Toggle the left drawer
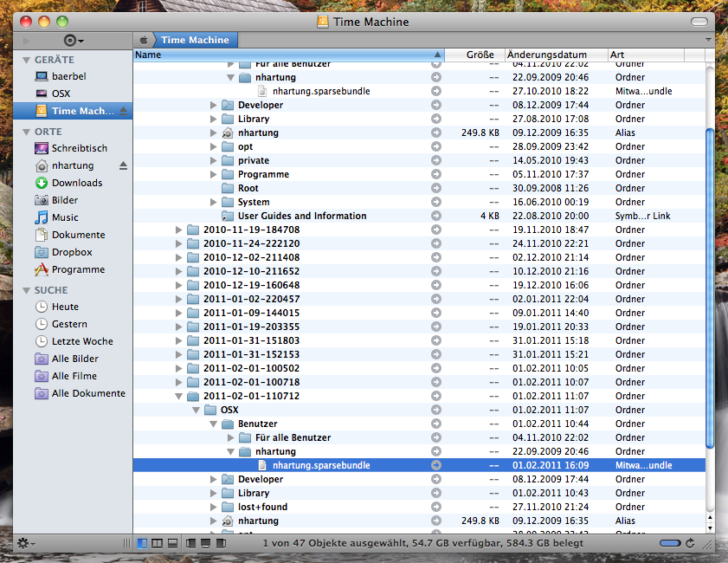728x563 pixels. pos(190,543)
